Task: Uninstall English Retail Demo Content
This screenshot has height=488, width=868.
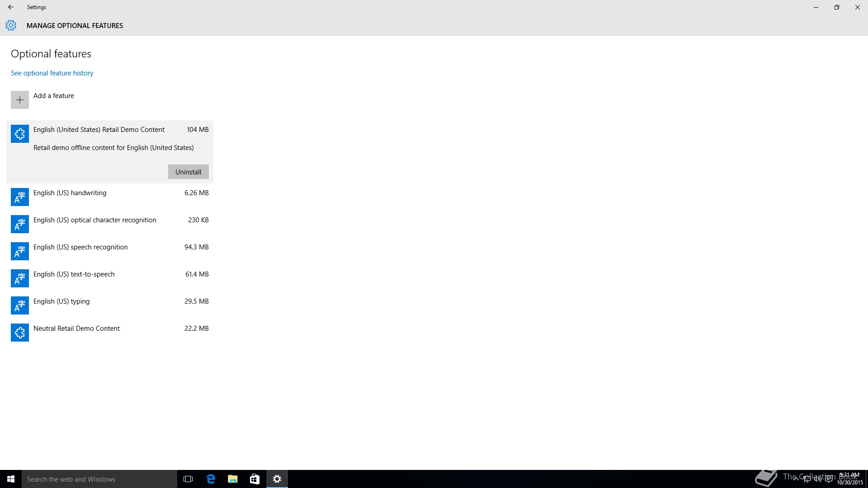Action: [x=188, y=172]
